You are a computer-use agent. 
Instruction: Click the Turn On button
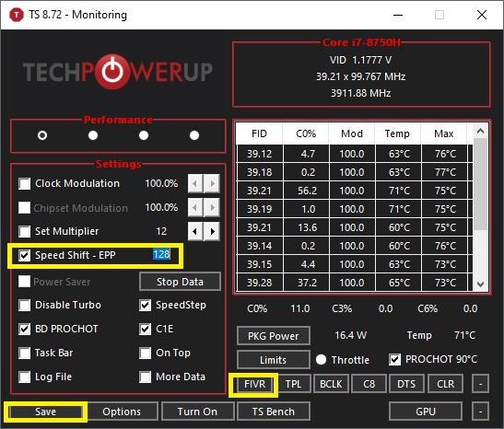click(x=197, y=412)
